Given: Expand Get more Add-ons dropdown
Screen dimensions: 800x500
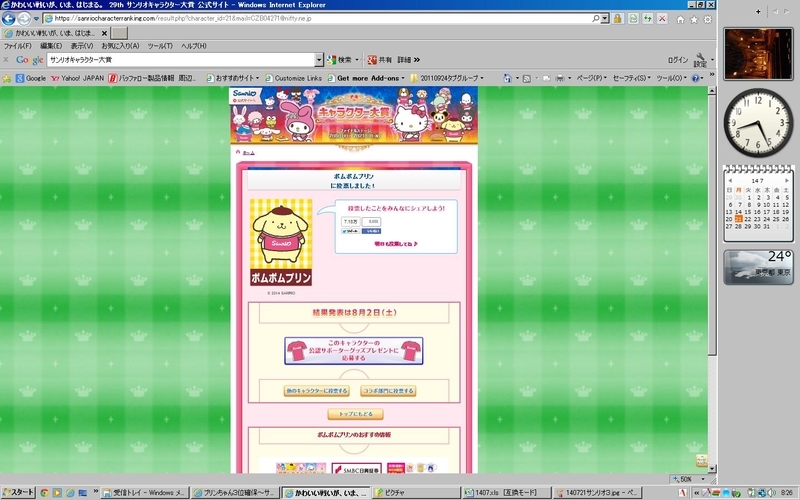Looking at the screenshot, I should (366, 78).
